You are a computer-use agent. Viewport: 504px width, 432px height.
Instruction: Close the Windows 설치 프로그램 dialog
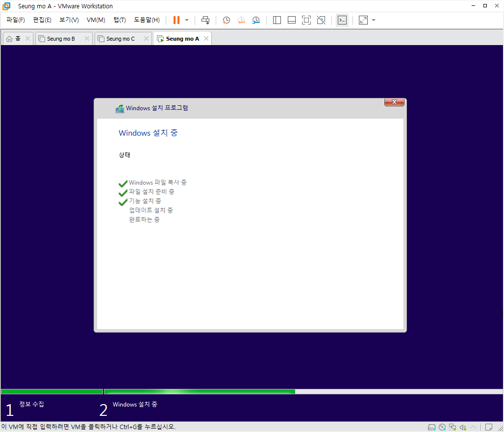pos(394,102)
